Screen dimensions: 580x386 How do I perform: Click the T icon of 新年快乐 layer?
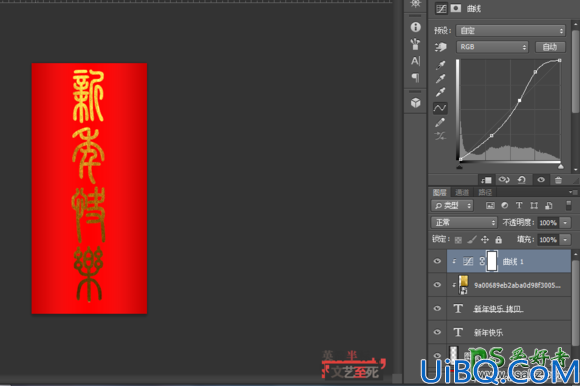458,332
